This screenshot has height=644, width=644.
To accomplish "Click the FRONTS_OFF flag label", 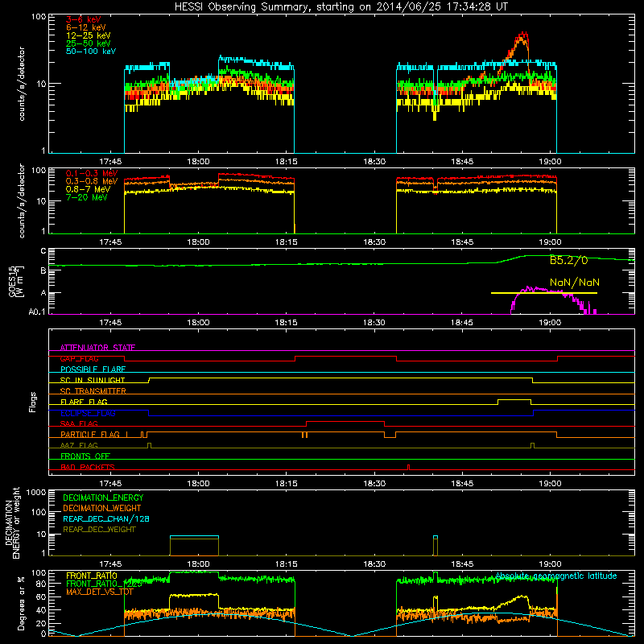I will [x=85, y=456].
